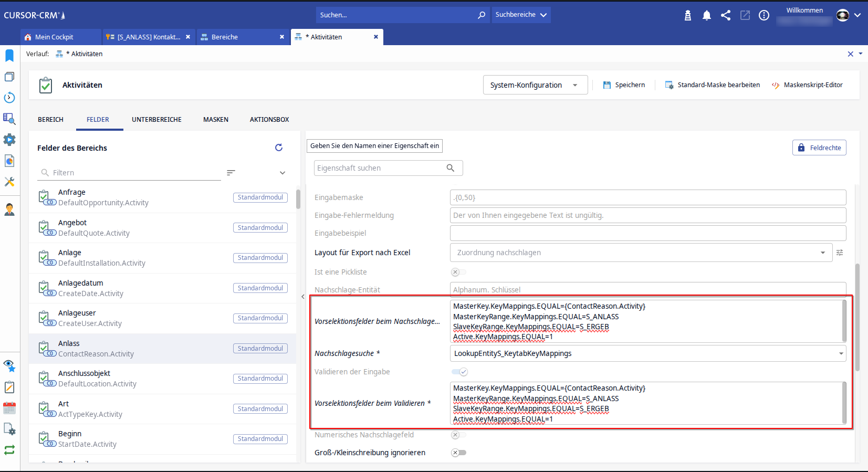Click the Speichern button

pyautogui.click(x=624, y=85)
